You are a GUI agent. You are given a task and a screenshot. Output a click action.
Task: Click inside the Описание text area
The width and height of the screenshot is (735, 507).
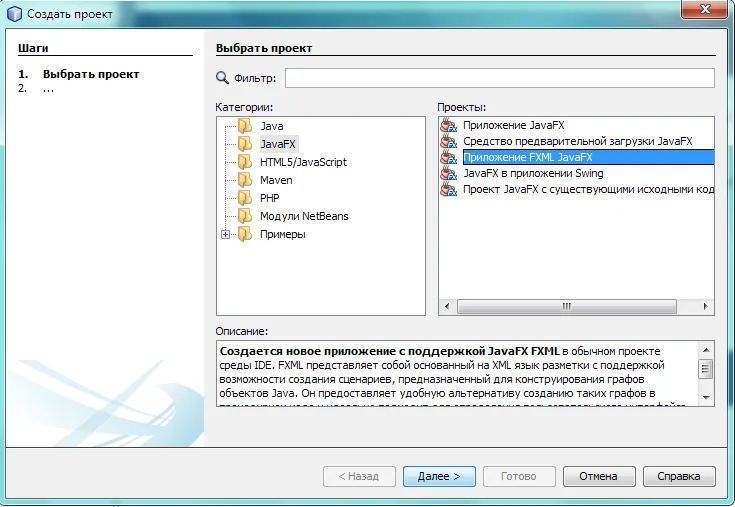(x=457, y=373)
